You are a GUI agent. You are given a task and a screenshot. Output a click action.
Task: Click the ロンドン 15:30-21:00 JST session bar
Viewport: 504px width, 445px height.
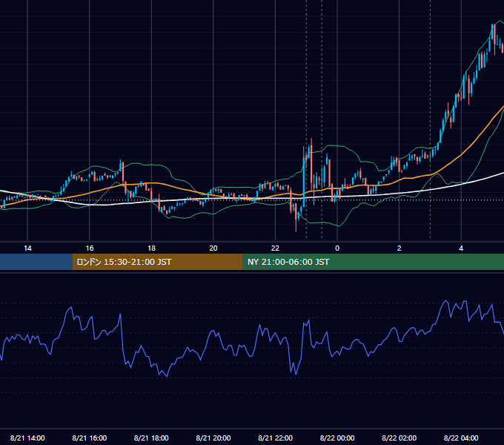coord(157,262)
